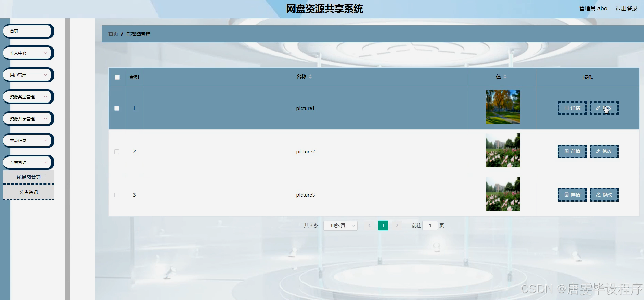
Task: Go to the 首页 breadcrumb link
Action: click(x=113, y=34)
